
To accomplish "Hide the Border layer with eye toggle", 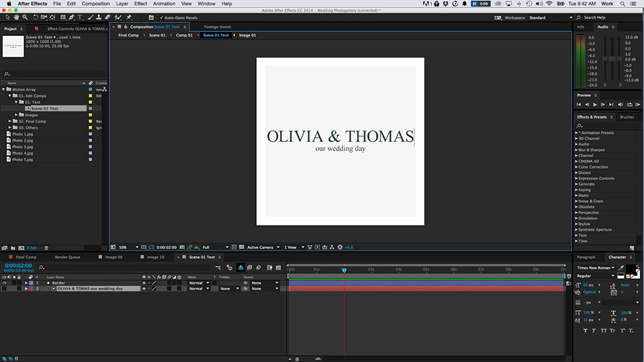I will pos(4,283).
